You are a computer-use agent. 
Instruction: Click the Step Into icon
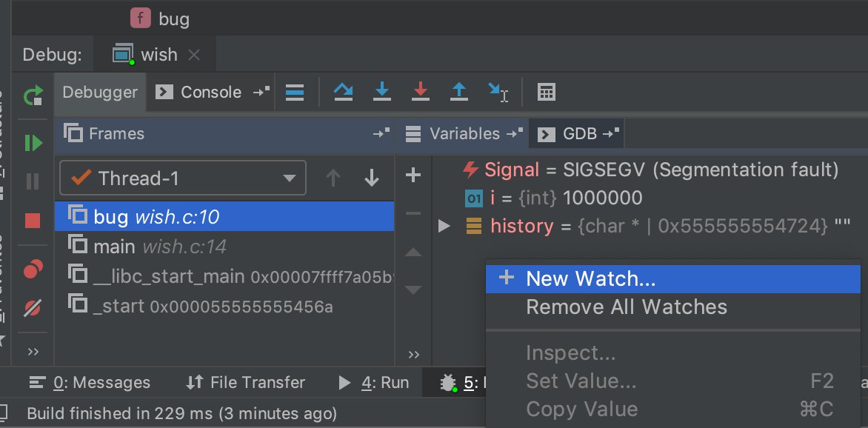click(x=382, y=92)
